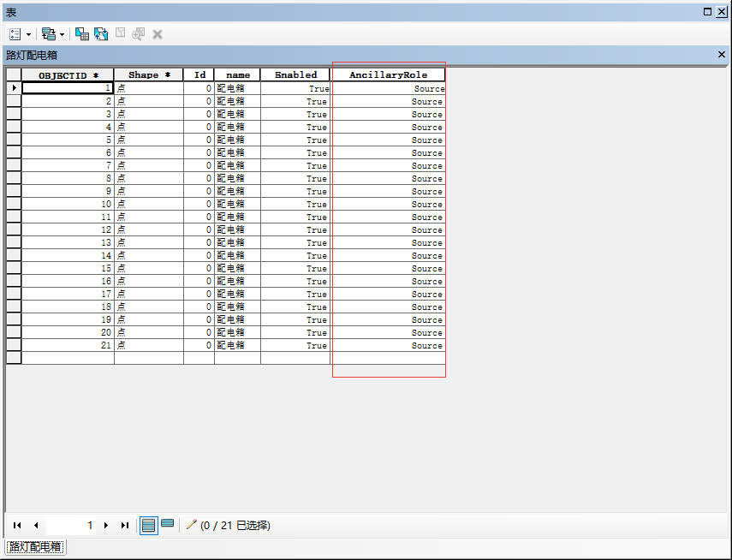Click the Id cell in row 20

pyautogui.click(x=199, y=332)
